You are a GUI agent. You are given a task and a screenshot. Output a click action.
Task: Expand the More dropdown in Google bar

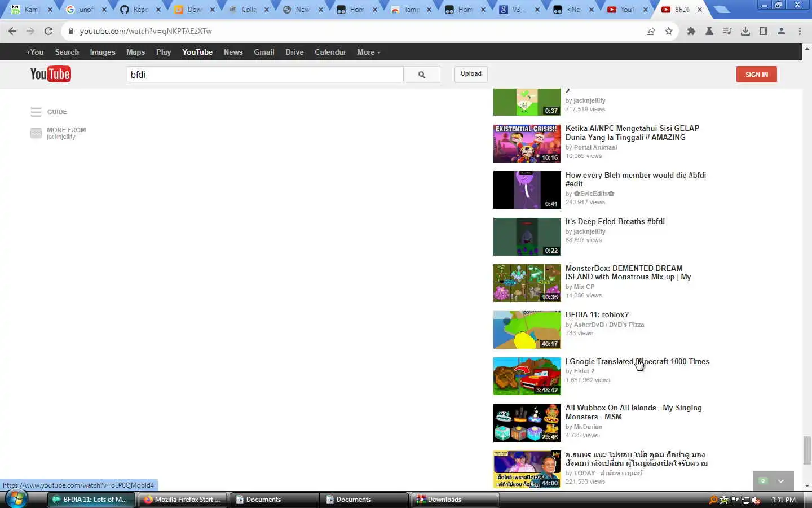(368, 52)
